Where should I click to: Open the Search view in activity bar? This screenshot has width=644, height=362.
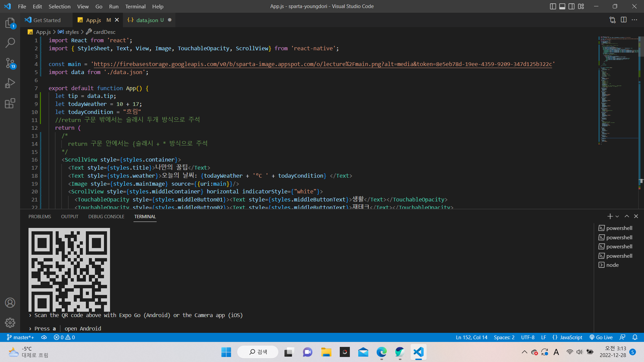pos(10,43)
